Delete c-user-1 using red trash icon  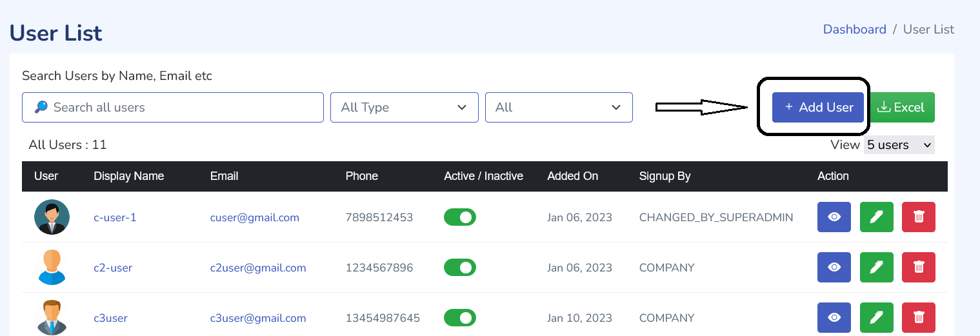(919, 217)
